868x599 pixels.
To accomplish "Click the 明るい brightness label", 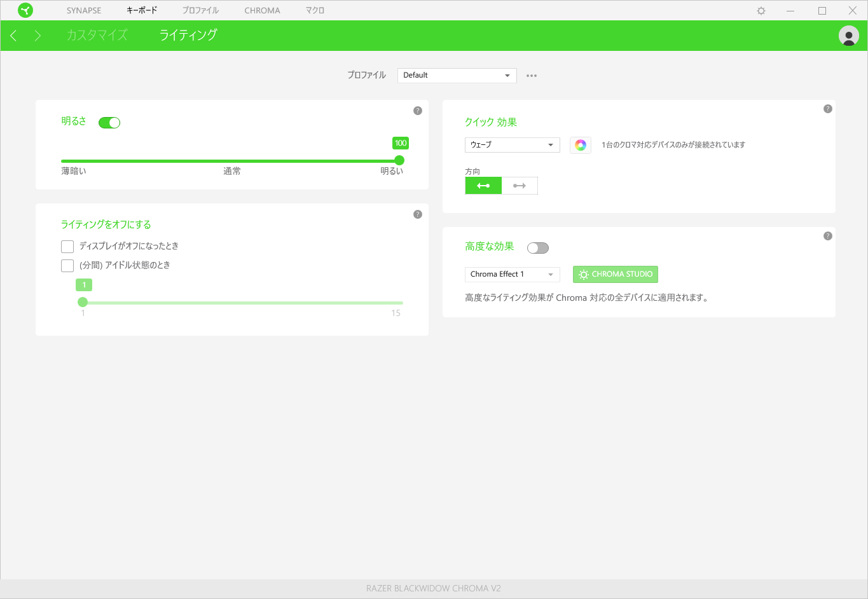I will click(392, 172).
